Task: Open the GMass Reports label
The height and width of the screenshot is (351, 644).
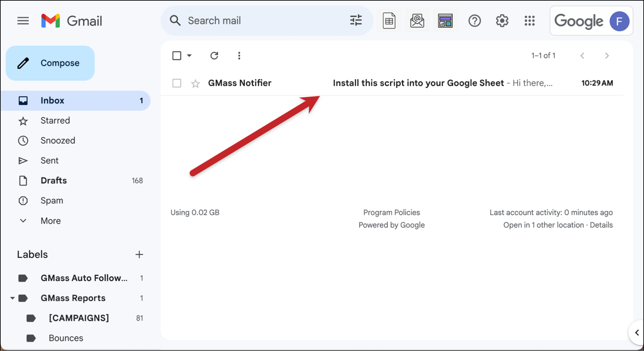Action: coord(73,298)
